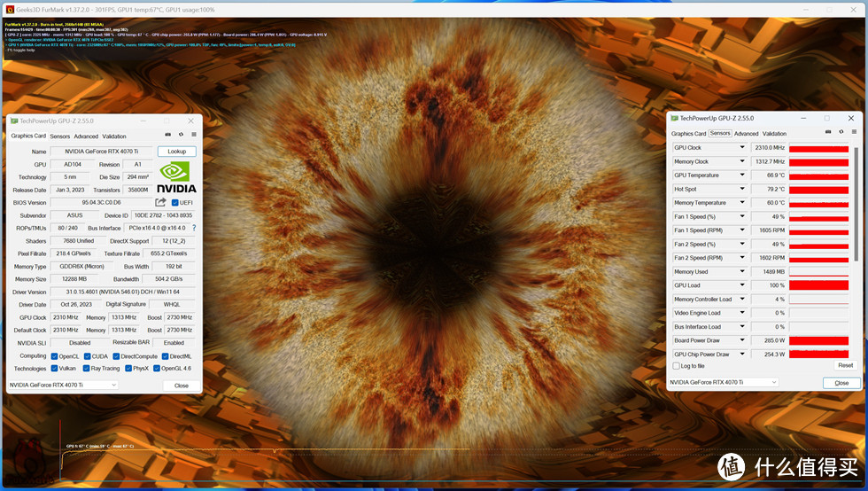
Task: Click the GPU name field showing RTX 4070 Ti
Action: click(101, 152)
